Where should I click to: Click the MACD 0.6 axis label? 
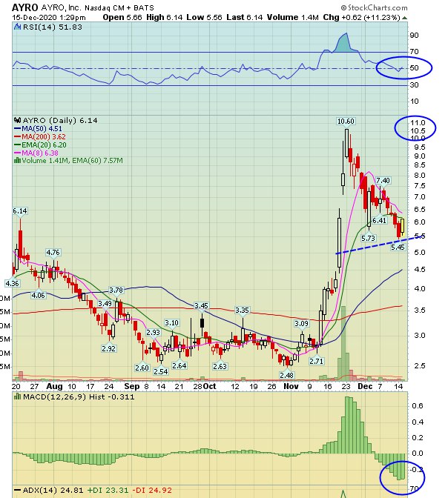(418, 405)
